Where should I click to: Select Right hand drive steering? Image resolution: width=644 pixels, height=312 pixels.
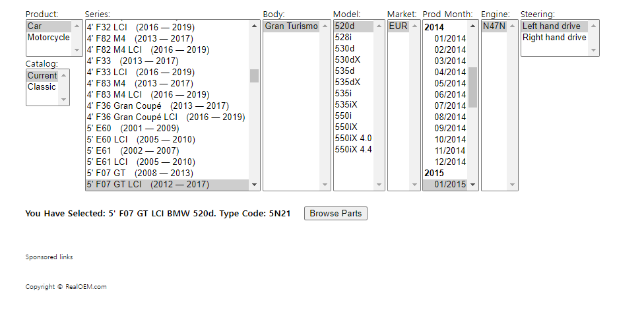tap(555, 38)
